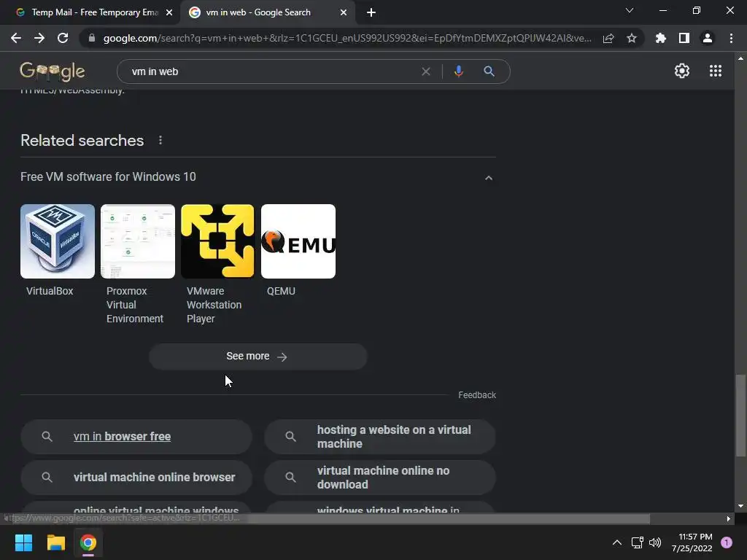
Task: Click the vertical scrollbar thumb
Action: point(740,416)
